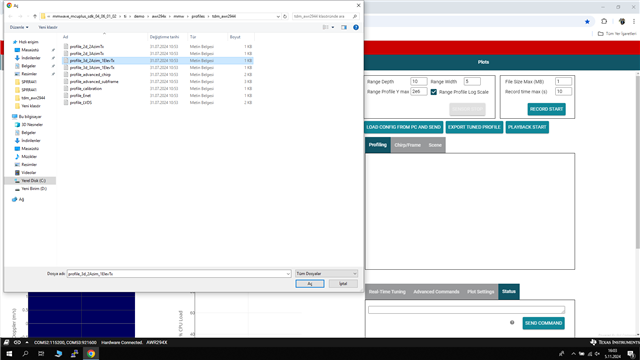
Task: Open tdm_awr2944 folder in sidebar
Action: 33,98
